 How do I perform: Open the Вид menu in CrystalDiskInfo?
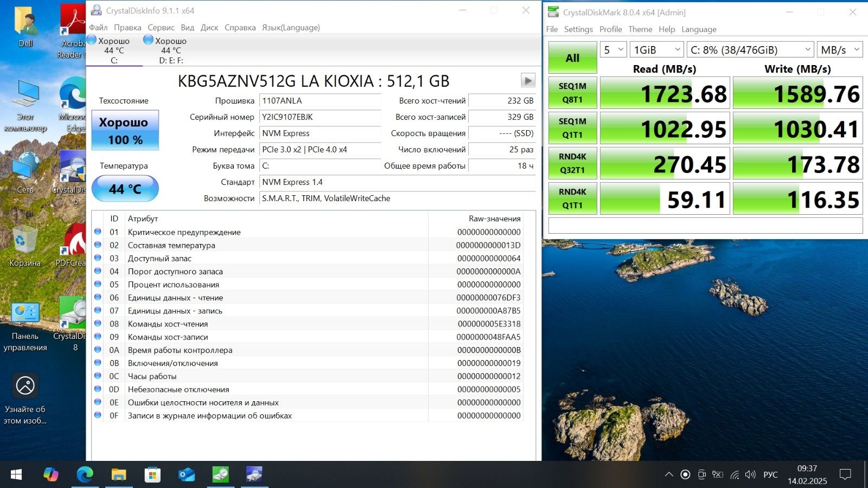(x=188, y=28)
